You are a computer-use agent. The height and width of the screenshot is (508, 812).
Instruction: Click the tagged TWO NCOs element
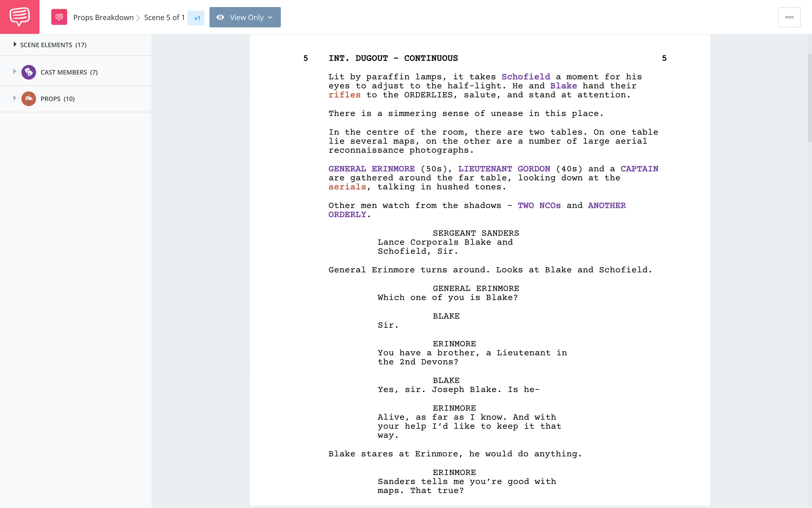click(x=539, y=206)
